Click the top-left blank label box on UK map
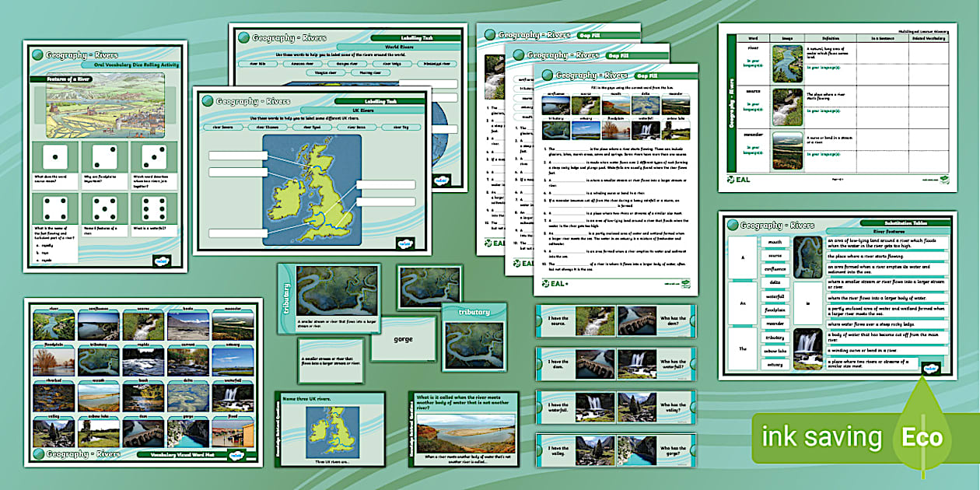Screen dimensions: 980x490 point(236,154)
